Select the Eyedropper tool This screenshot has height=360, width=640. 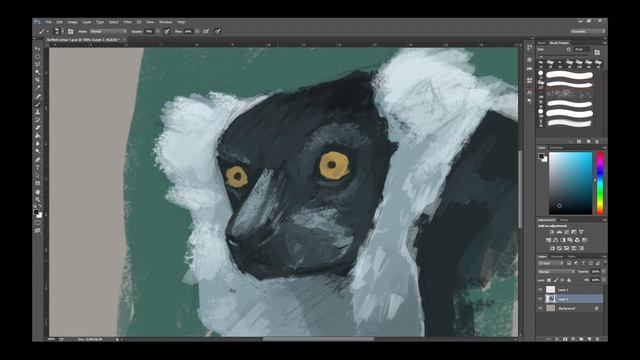pyautogui.click(x=38, y=88)
